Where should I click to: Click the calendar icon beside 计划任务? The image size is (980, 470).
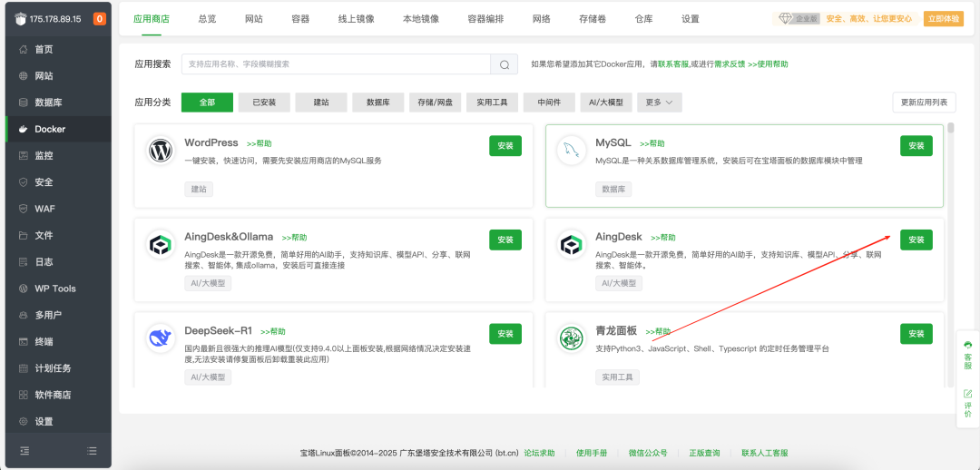23,368
